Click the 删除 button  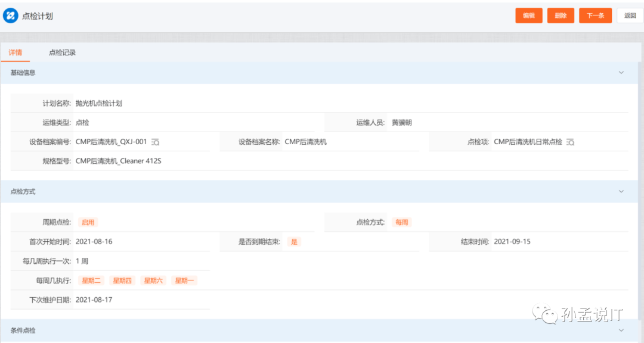tap(561, 15)
